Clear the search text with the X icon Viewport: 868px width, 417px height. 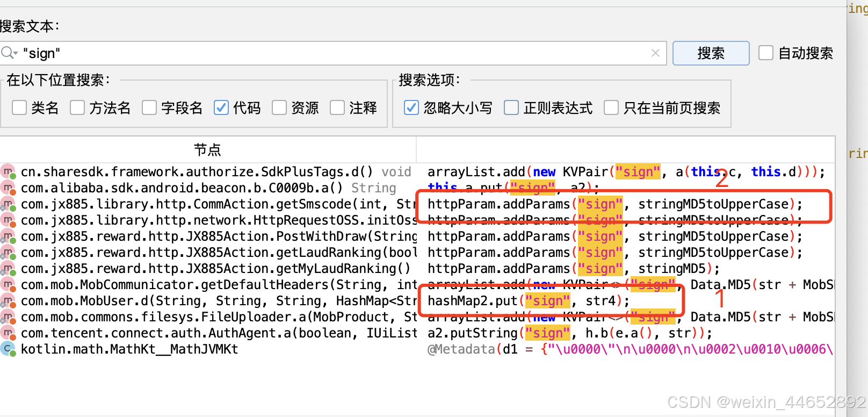point(655,53)
